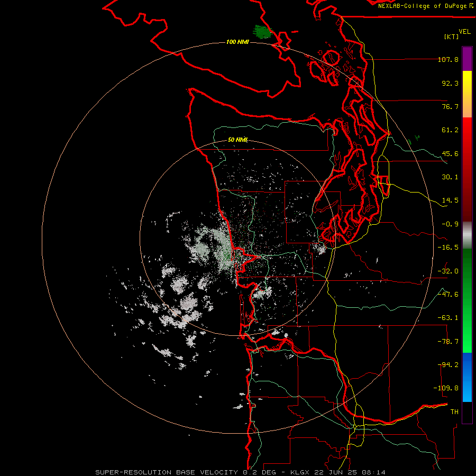Click the -109.8 velocity scale value
This screenshot has height=476, width=476.
(446, 388)
